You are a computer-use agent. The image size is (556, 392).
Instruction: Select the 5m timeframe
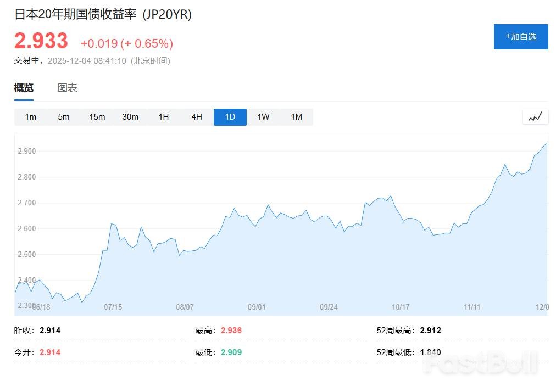tap(64, 116)
